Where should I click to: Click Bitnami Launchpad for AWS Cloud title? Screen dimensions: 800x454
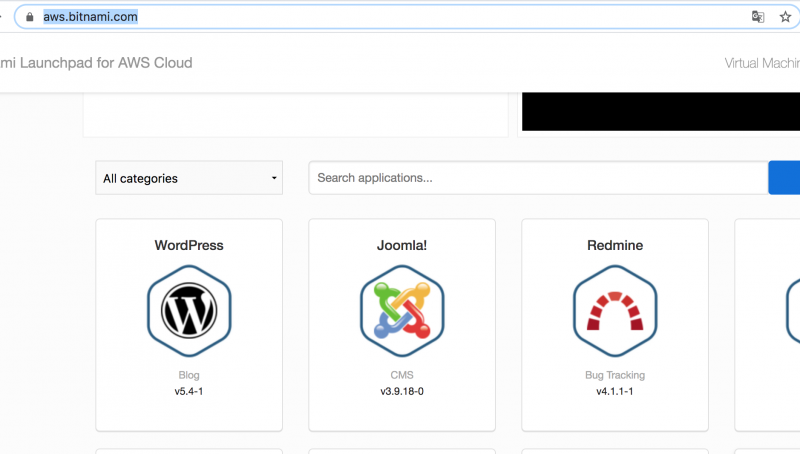tap(96, 63)
